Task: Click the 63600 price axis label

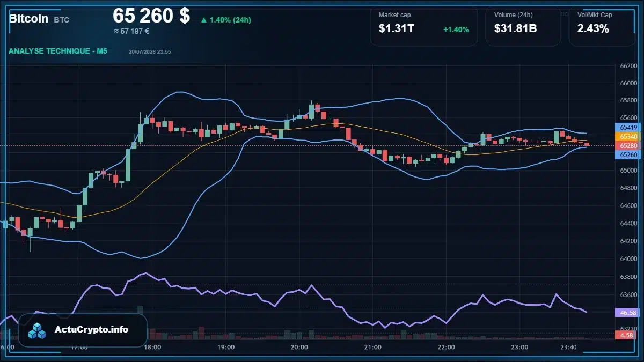Action: coord(628,294)
